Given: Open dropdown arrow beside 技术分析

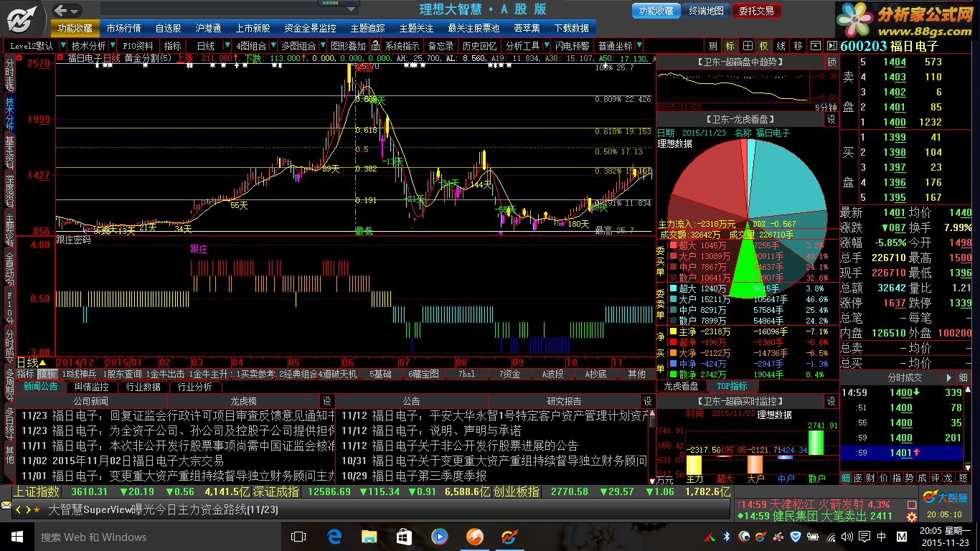Looking at the screenshot, I should click(113, 46).
